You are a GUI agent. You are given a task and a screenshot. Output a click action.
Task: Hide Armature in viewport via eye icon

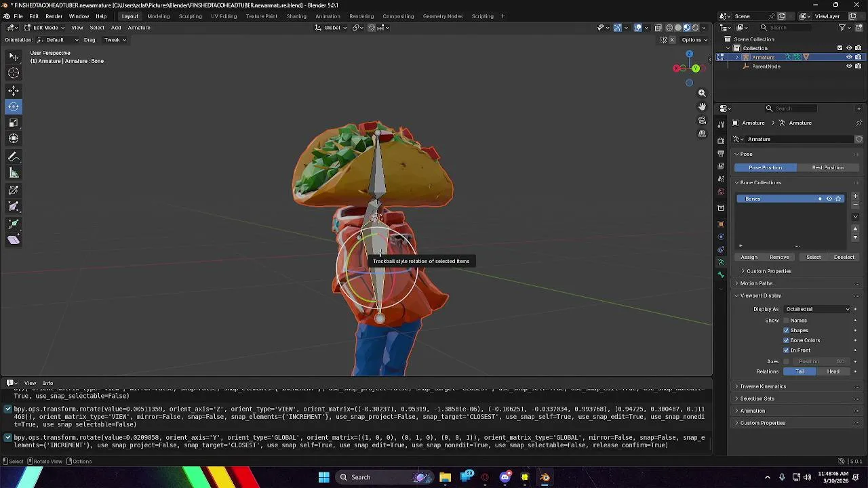(x=849, y=57)
